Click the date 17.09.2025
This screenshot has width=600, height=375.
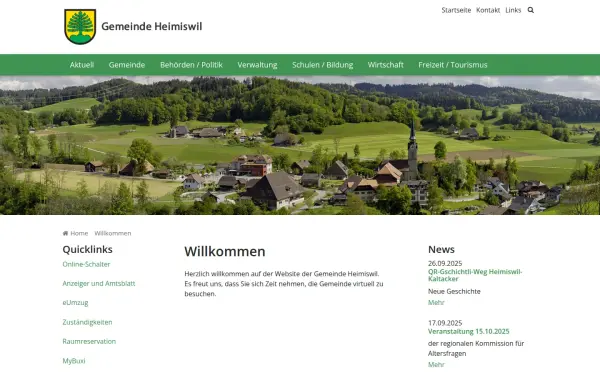point(445,323)
